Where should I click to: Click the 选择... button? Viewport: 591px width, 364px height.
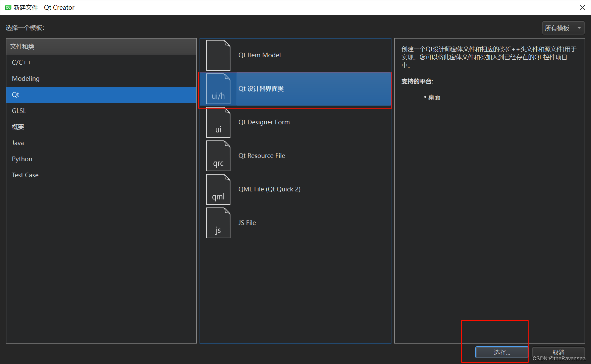click(x=502, y=352)
